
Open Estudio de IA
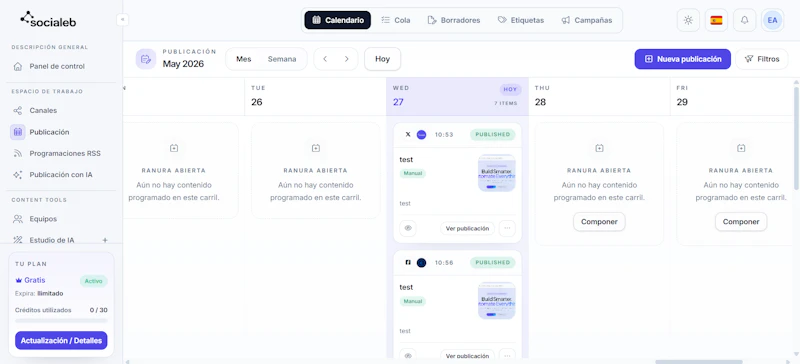point(52,240)
